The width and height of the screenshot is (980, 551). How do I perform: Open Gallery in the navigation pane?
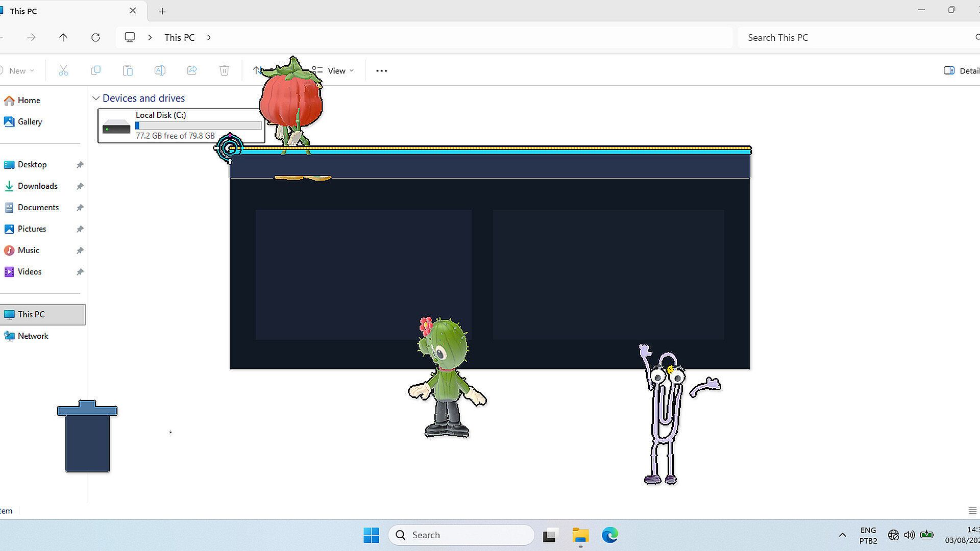[x=43, y=121]
